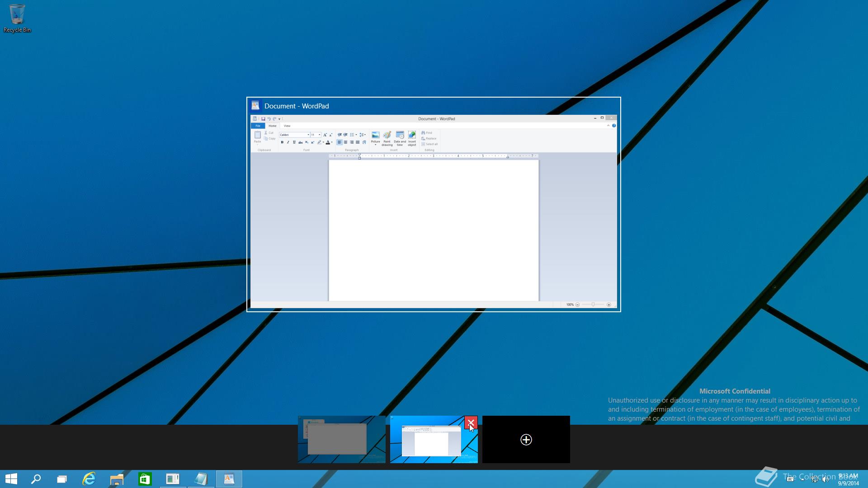Image resolution: width=868 pixels, height=488 pixels.
Task: Open Search from the taskbar
Action: (36, 479)
